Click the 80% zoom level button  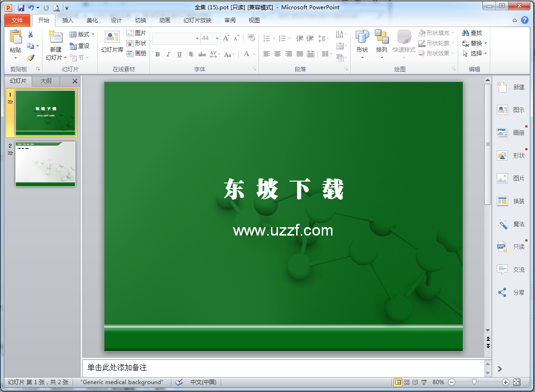point(438,382)
